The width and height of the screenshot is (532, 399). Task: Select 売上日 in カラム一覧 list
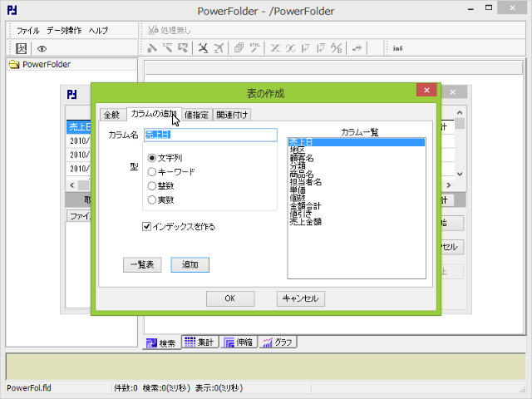[x=357, y=142]
